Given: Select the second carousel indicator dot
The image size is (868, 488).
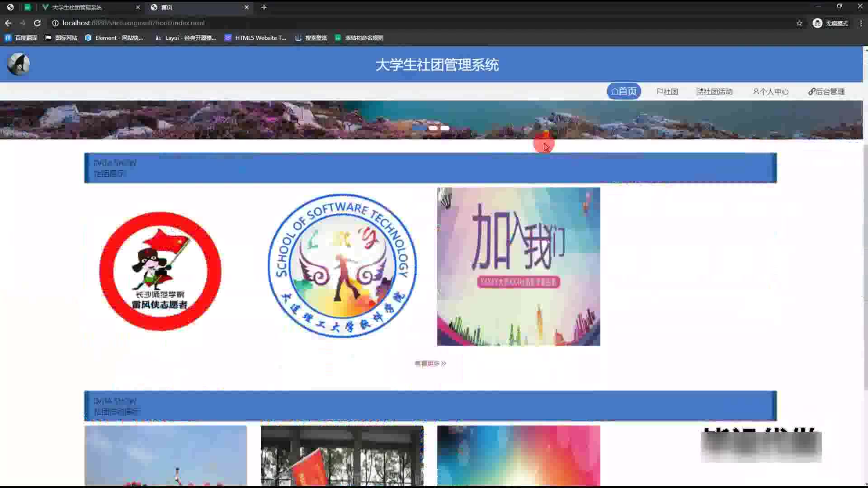Looking at the screenshot, I should (x=433, y=128).
